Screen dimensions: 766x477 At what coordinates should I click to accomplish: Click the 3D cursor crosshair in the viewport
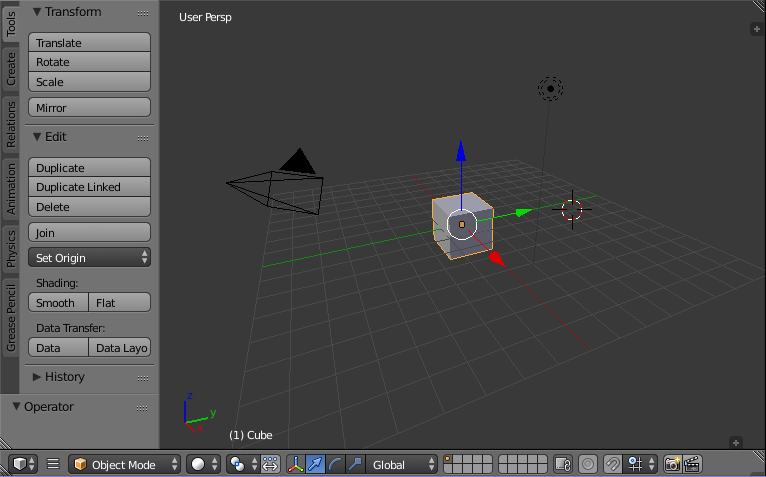pyautogui.click(x=572, y=210)
